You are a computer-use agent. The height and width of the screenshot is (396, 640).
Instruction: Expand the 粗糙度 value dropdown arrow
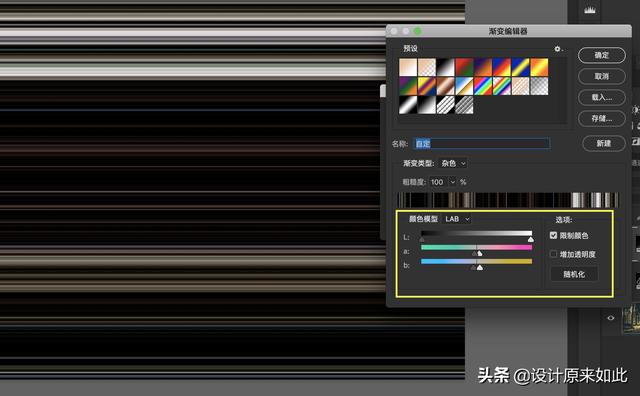coord(452,182)
